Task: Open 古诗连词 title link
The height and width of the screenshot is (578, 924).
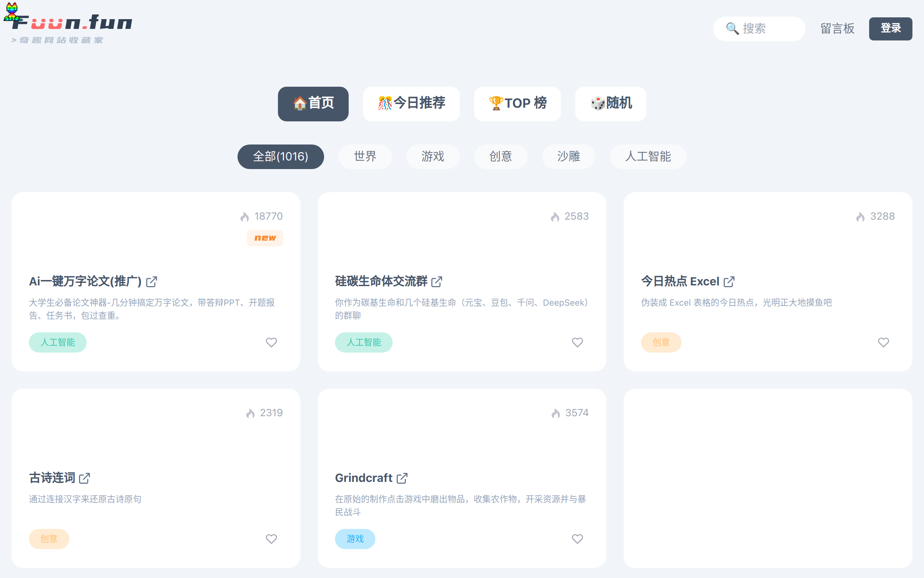Action: click(52, 478)
